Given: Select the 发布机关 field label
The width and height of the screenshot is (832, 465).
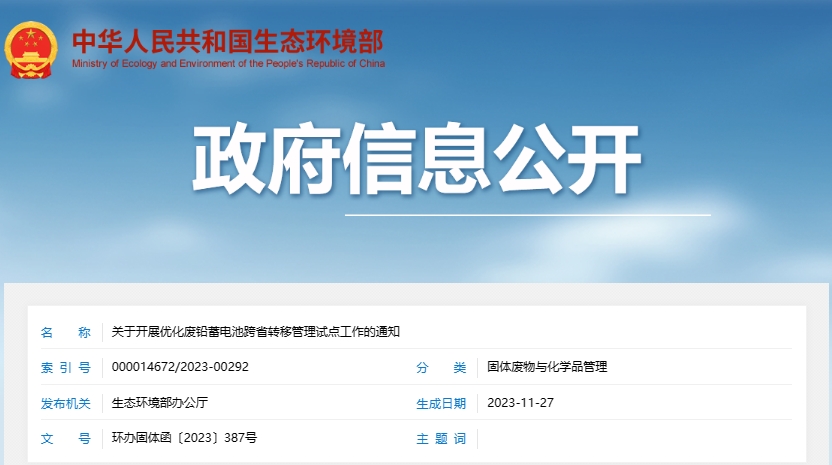Looking at the screenshot, I should click(65, 403).
